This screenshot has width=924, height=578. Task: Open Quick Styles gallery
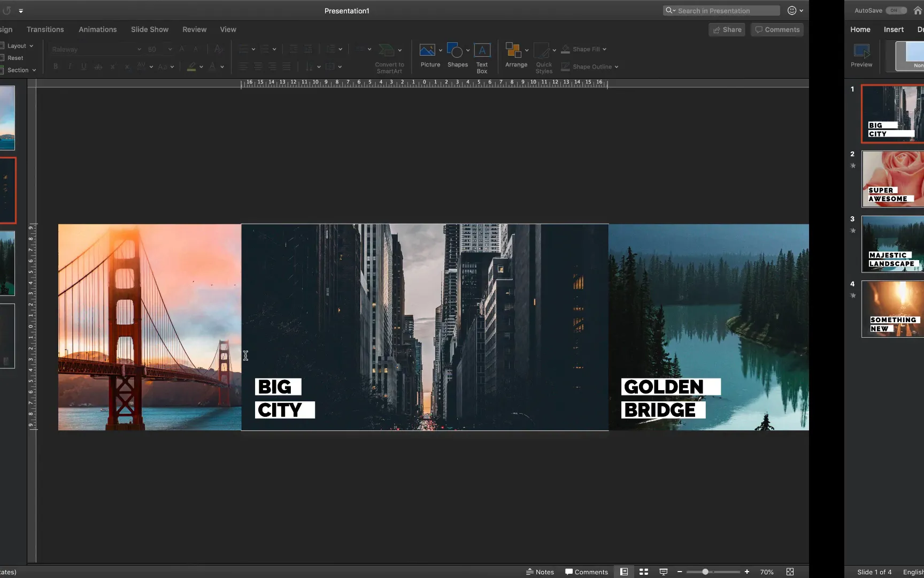[544, 58]
